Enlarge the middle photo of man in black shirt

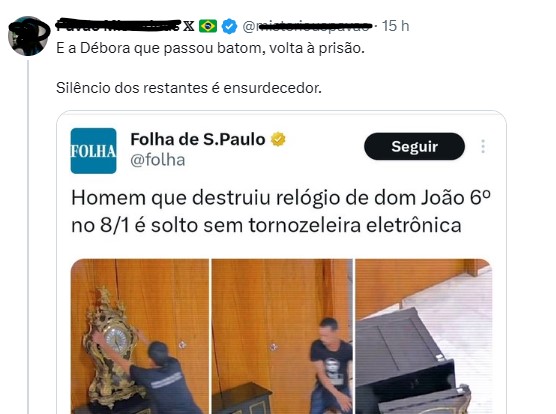(282, 336)
